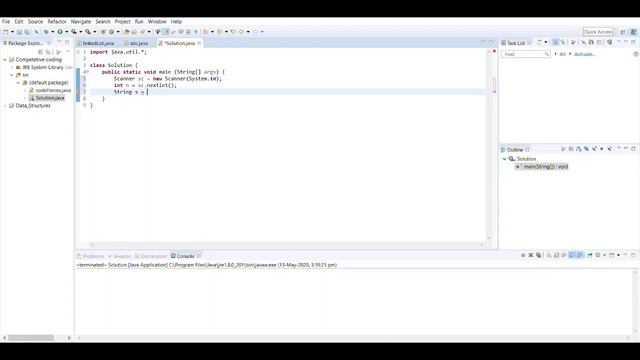This screenshot has width=640, height=360.
Task: Run the program with green Run icon
Action: point(60,32)
